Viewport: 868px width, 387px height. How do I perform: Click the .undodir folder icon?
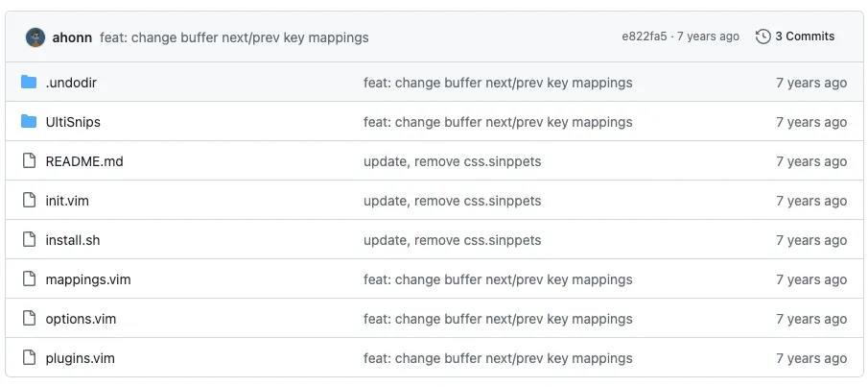(x=29, y=83)
